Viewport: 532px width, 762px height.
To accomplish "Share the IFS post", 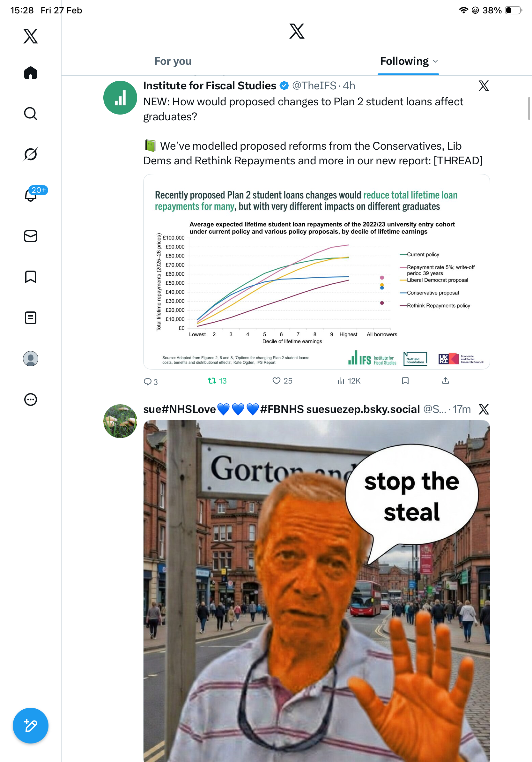I will [446, 381].
